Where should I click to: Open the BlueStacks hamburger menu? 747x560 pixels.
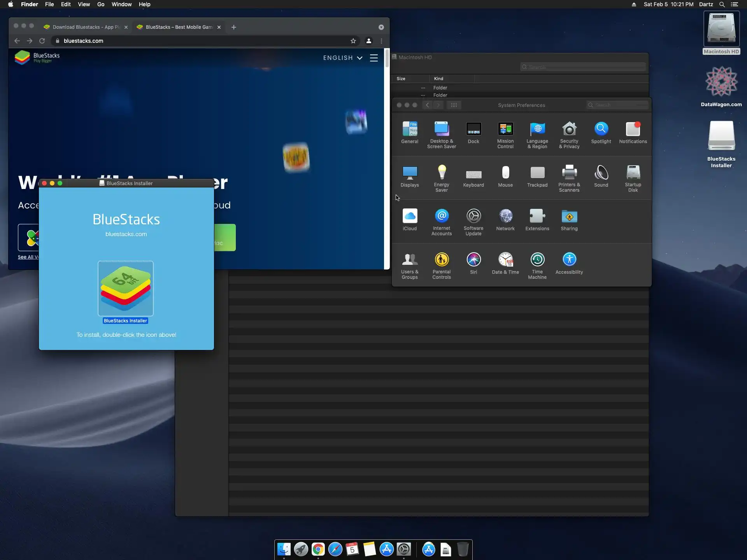(373, 58)
